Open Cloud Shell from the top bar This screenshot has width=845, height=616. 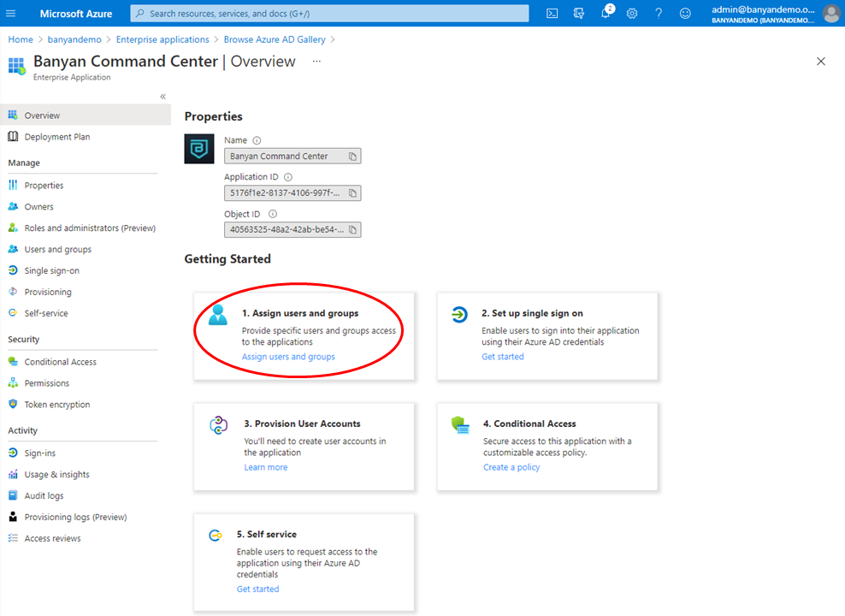(x=552, y=14)
